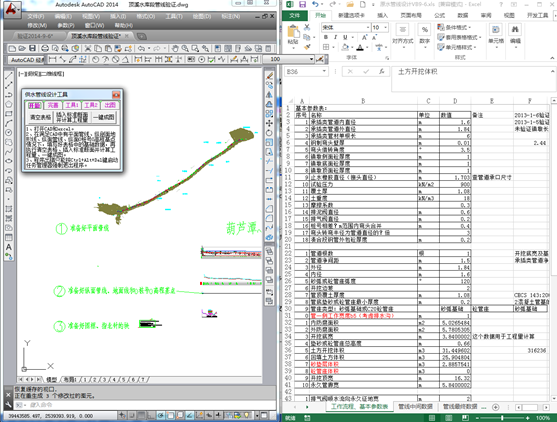Screen dimensions: 557x422
Task: Select the Pan hand tool in AutoCAD
Action: coord(175,48)
